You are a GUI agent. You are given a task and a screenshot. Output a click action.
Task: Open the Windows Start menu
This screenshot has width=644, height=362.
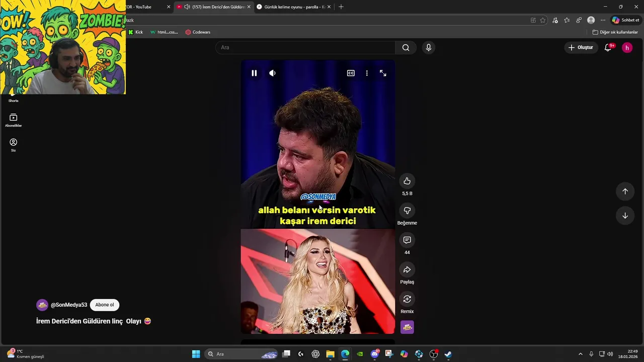pos(196,354)
